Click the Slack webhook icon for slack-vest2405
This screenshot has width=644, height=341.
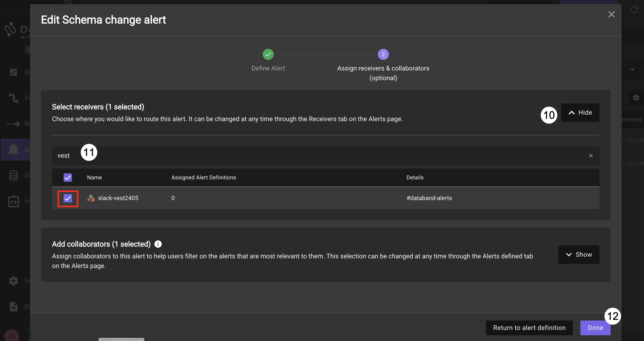click(x=91, y=198)
